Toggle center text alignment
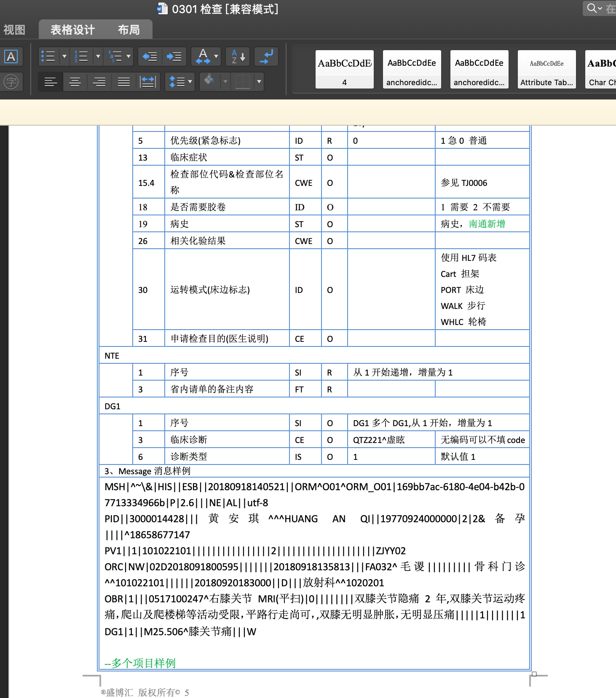Image resolution: width=616 pixels, height=698 pixels. [75, 82]
